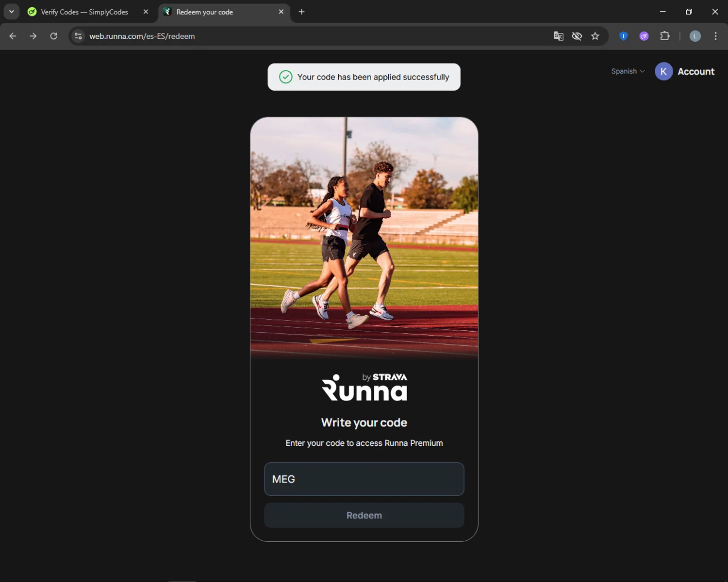Open the Chrome profile avatar L
This screenshot has height=582, width=728.
coord(695,36)
